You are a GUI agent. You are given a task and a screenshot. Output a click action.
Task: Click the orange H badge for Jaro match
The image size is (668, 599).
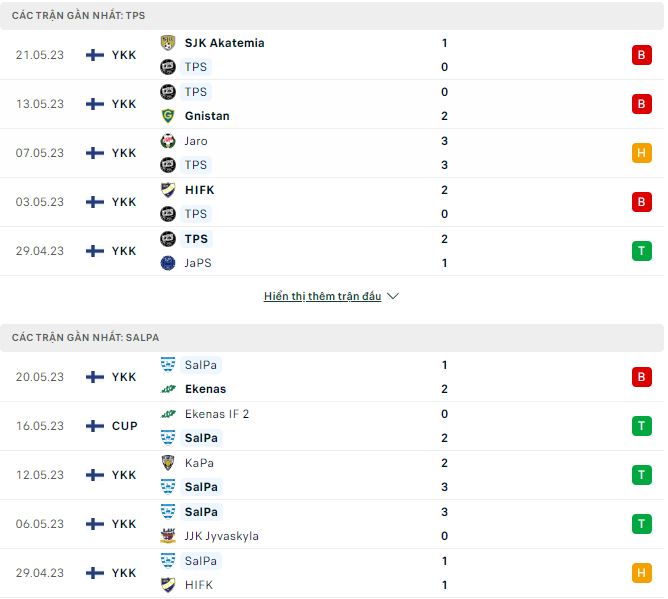(641, 153)
